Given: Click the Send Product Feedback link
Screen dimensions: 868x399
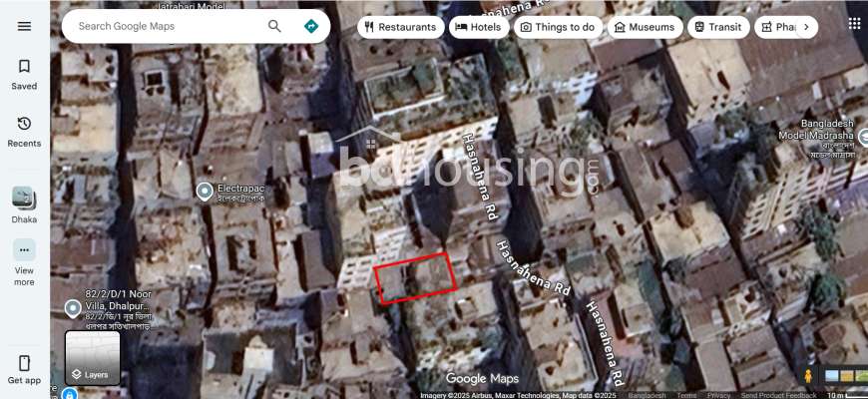Looking at the screenshot, I should 778,395.
